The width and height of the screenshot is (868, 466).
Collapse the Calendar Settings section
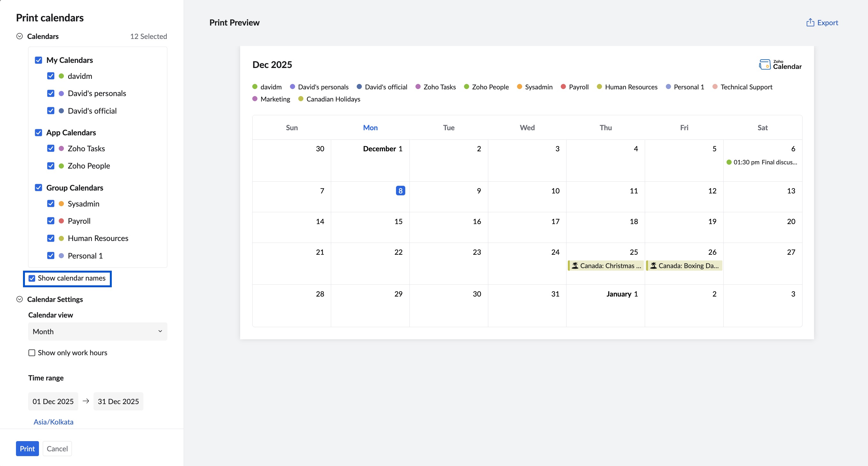tap(20, 299)
